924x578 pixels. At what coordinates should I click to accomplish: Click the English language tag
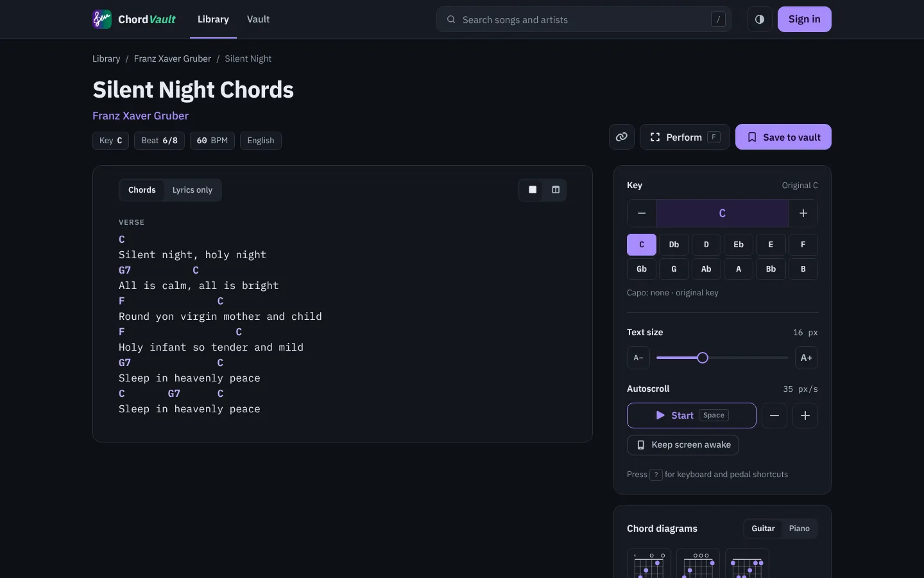click(261, 141)
